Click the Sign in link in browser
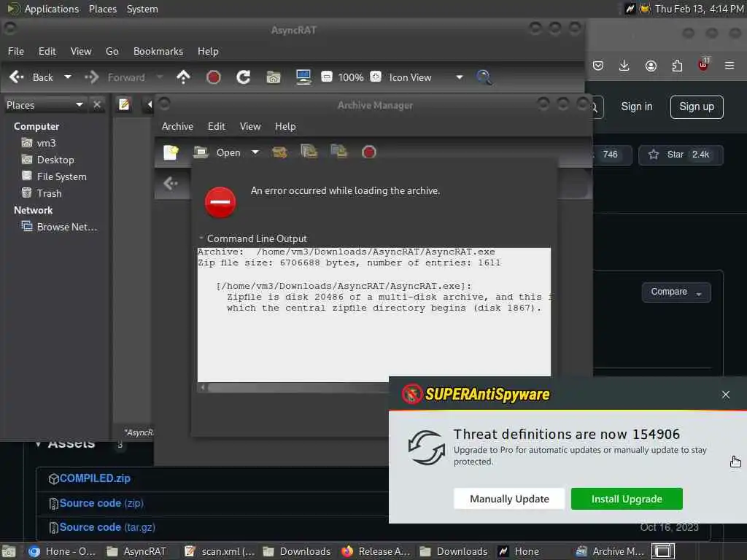Viewport: 747px width, 560px height. pos(636,106)
